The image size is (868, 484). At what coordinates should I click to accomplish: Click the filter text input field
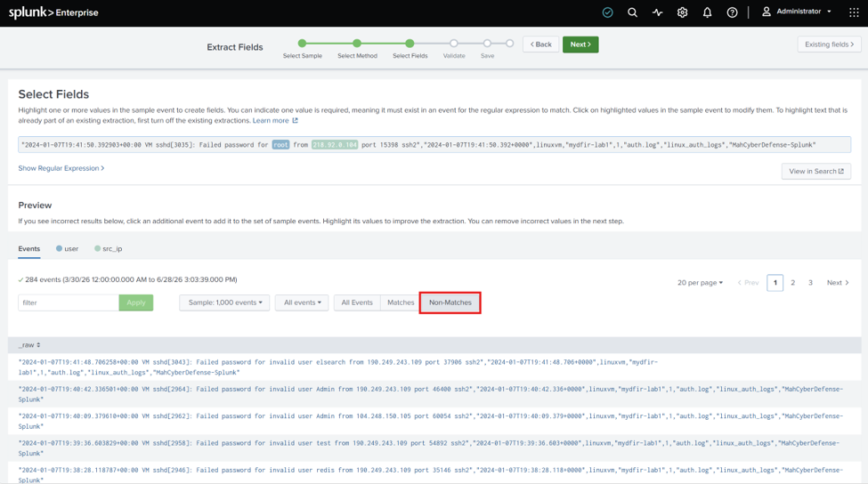pos(69,302)
